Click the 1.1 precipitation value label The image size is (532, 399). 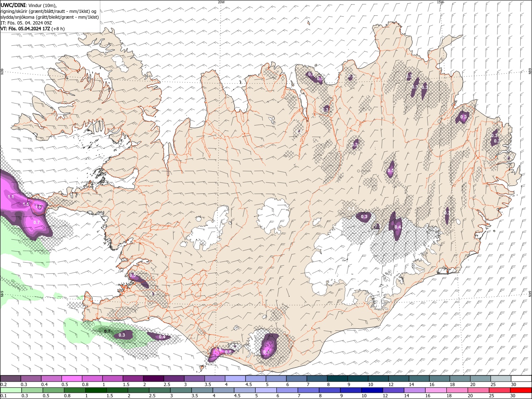point(11,197)
